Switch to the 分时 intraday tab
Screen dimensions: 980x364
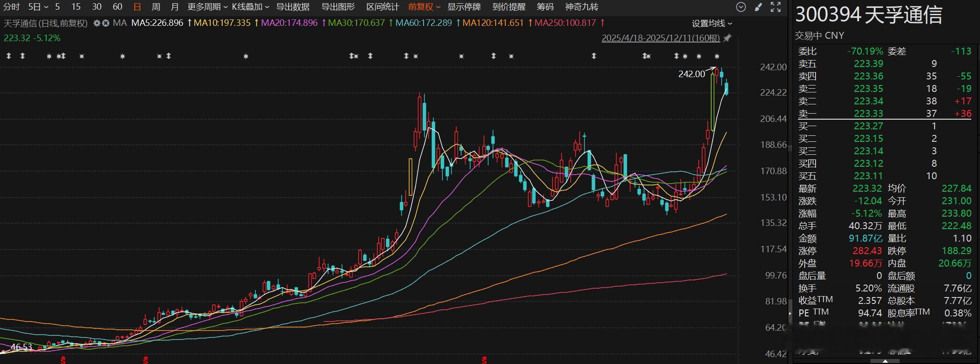[12, 7]
